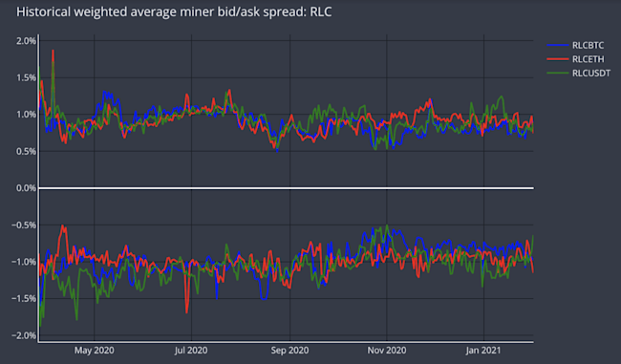Screen dimensions: 621x364
Task: Click the 0.0% y-axis tick label
Action: pyautogui.click(x=26, y=188)
